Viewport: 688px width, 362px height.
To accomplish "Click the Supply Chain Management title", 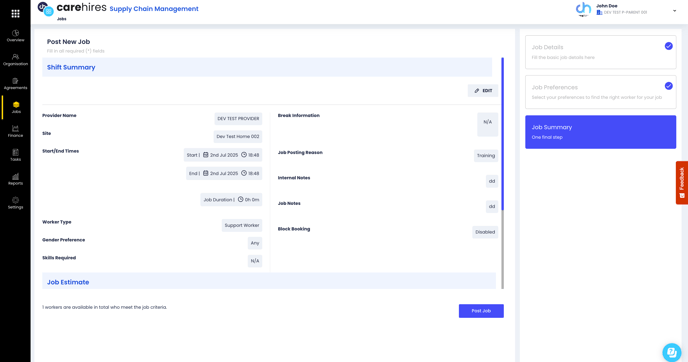I will click(x=154, y=9).
